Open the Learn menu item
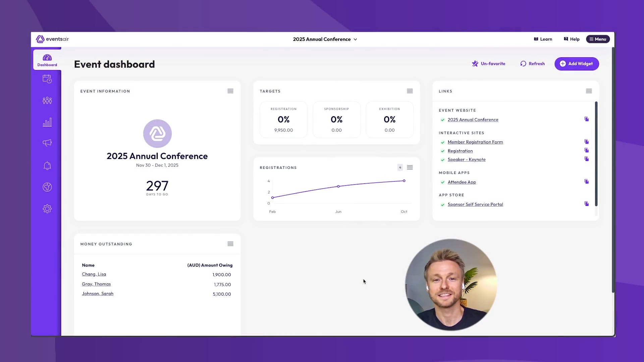The image size is (644, 362). click(543, 39)
